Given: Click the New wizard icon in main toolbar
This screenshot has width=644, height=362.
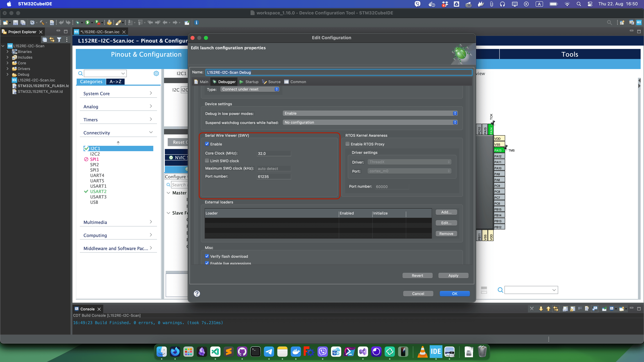Looking at the screenshot, I should pos(5,22).
